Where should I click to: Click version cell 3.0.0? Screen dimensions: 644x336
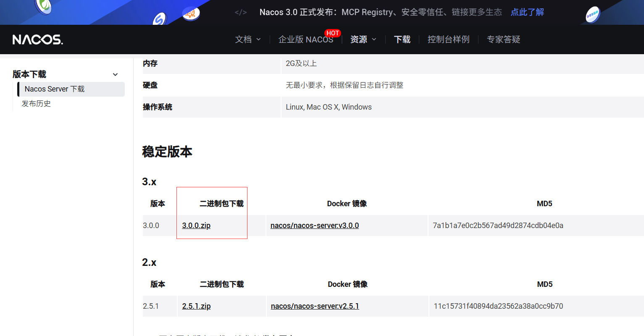[151, 226]
